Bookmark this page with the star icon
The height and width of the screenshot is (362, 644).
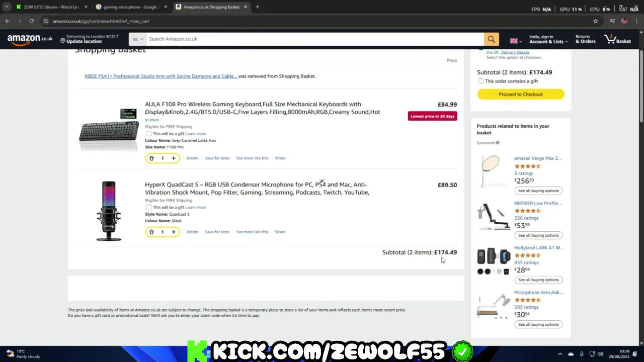pos(596,21)
